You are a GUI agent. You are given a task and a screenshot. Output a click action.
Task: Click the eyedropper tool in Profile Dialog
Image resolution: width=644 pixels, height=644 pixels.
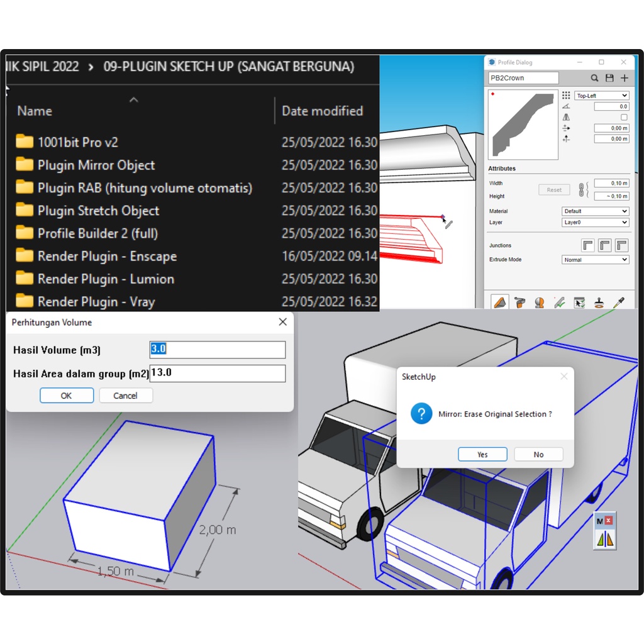[x=618, y=303]
